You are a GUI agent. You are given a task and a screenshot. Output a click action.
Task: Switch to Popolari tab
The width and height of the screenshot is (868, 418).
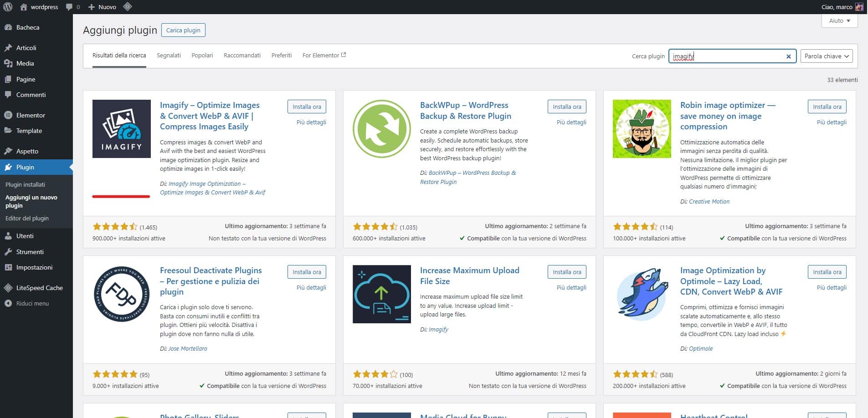pos(202,55)
